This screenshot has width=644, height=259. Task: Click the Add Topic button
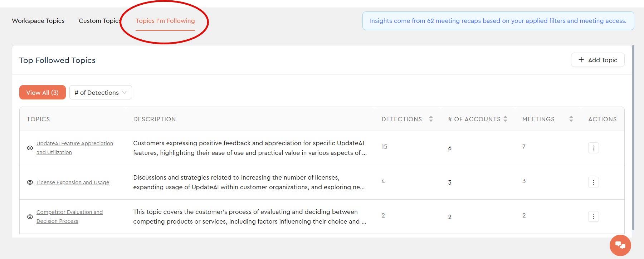(597, 60)
